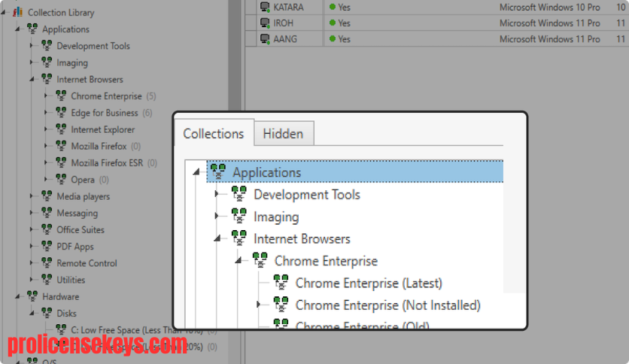Image resolution: width=629 pixels, height=364 pixels.
Task: Click the Edge for Business collection icon
Action: point(61,112)
